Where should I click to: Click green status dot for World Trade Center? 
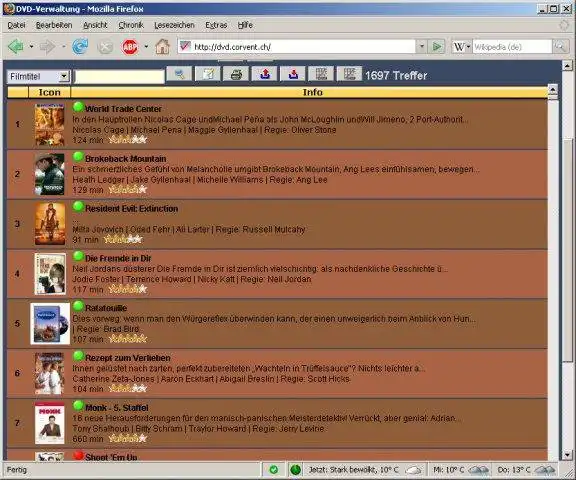(x=78, y=107)
